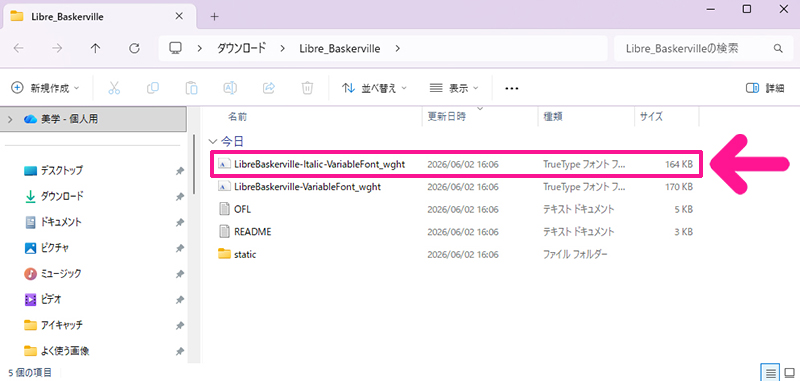Screen dimensions: 800x381
Task: Refresh the folder view
Action: 134,48
